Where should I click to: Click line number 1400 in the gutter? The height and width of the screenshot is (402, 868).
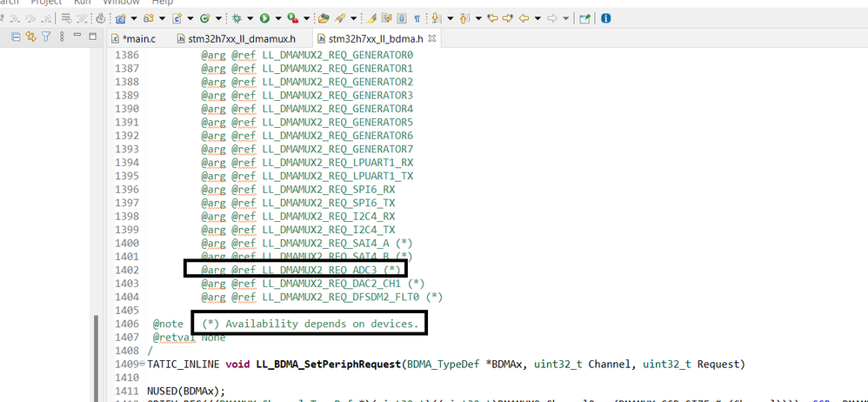pos(127,243)
